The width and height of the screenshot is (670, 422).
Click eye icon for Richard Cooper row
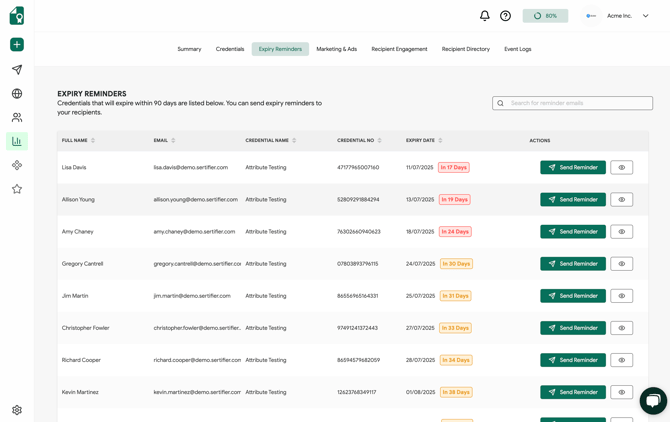point(621,360)
